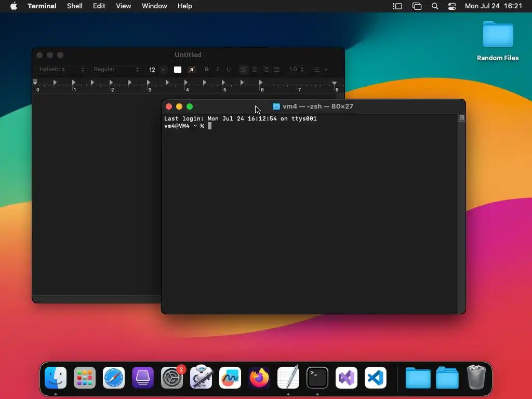
Task: Open the second folder stack in Dock
Action: coord(447,378)
